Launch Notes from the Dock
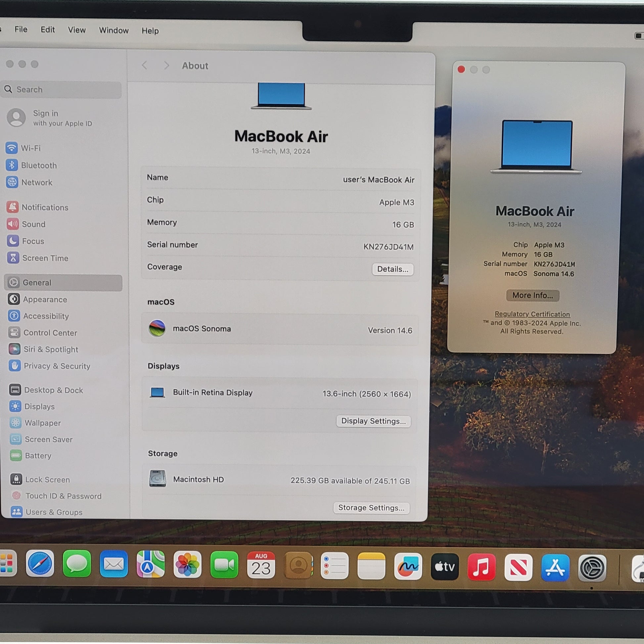Viewport: 644px width, 644px height. point(371,566)
